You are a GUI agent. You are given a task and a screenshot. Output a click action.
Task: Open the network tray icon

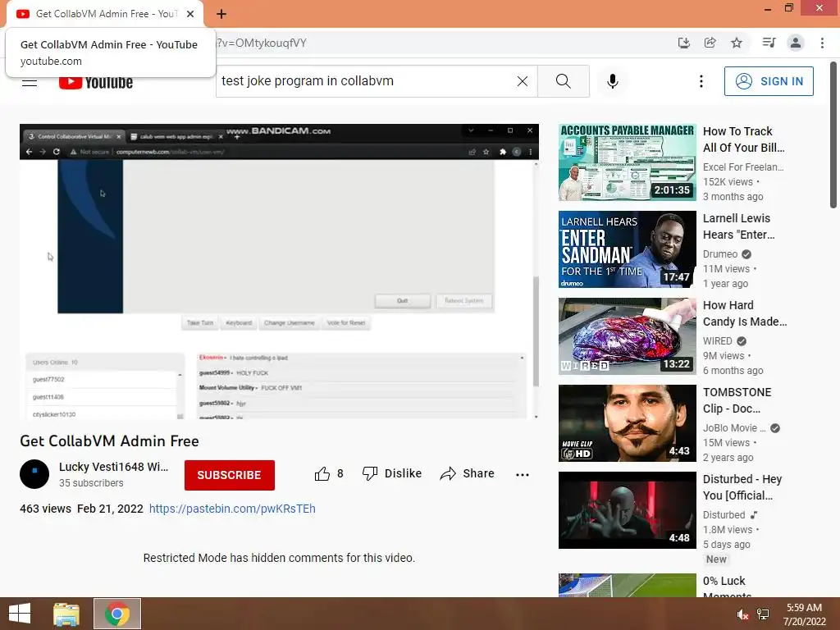tap(763, 614)
